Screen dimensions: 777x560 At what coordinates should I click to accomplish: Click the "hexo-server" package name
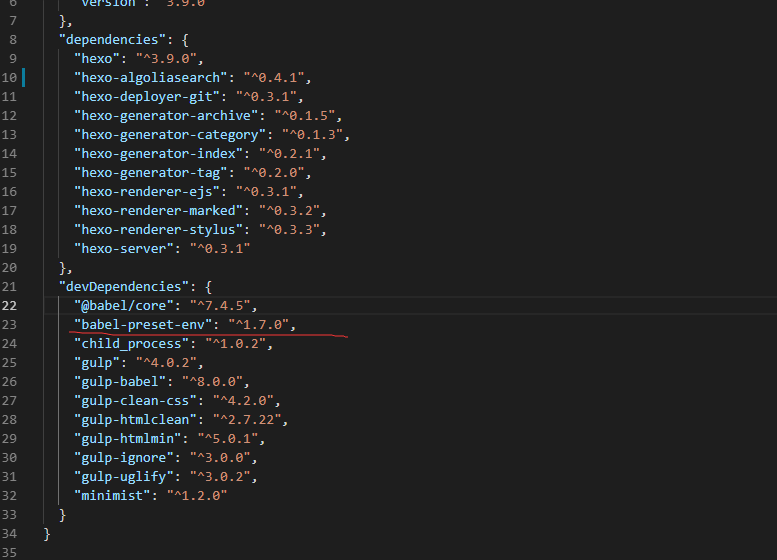click(124, 248)
